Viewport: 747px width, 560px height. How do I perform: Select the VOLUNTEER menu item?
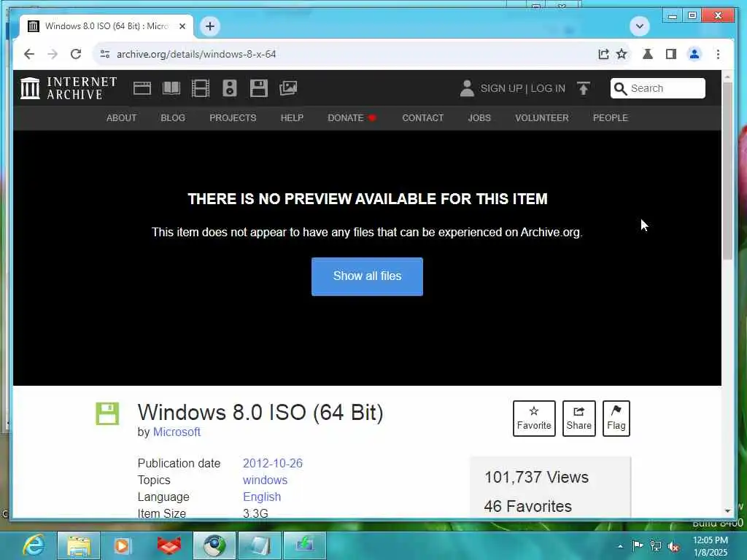click(x=542, y=117)
